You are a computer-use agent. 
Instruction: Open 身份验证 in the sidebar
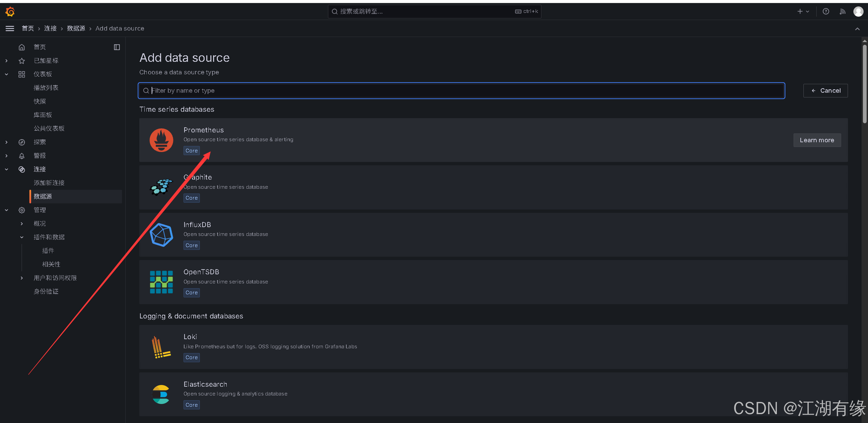tap(46, 292)
